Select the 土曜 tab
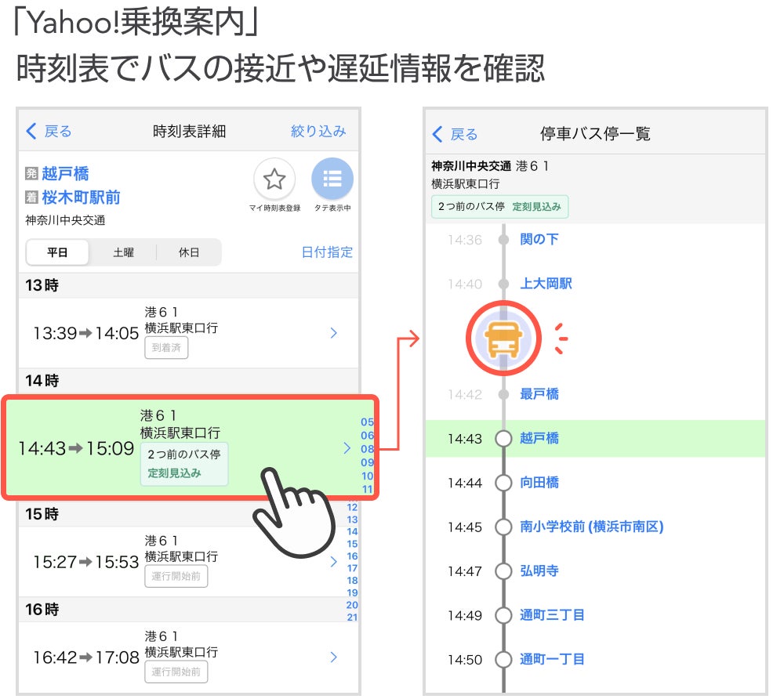 pyautogui.click(x=124, y=252)
